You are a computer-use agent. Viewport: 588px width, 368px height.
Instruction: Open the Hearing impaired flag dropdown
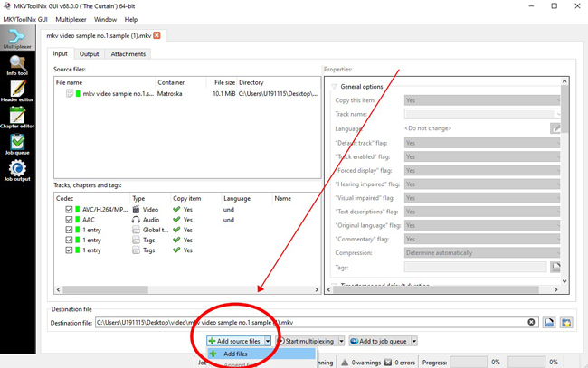(x=482, y=184)
